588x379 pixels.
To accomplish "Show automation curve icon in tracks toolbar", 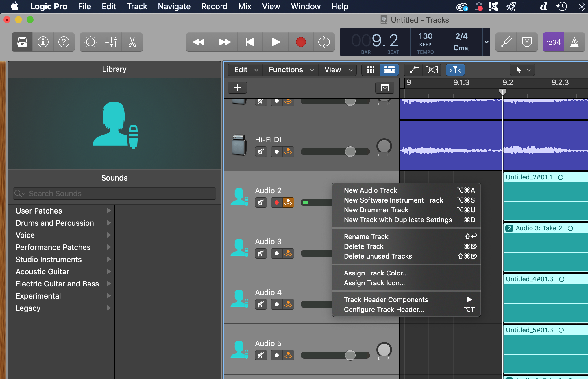I will [x=413, y=70].
